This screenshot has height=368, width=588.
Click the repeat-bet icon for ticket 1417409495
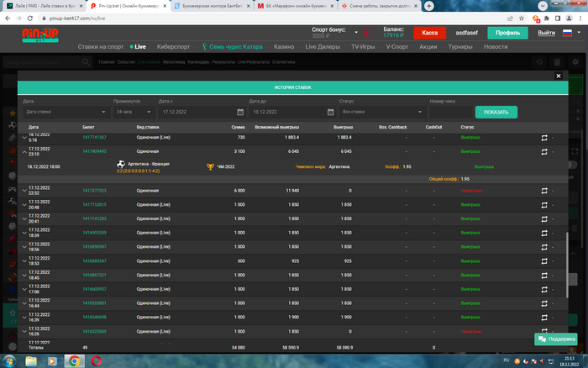pos(544,151)
